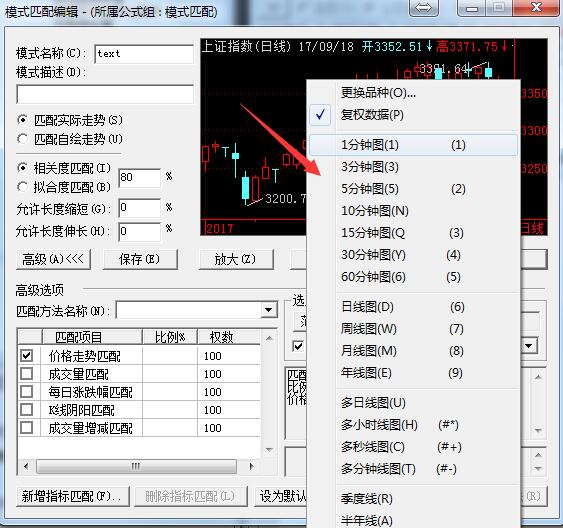Click 新增指标匹配(F).. button
Screen dimensions: 563x528
[x=73, y=496]
